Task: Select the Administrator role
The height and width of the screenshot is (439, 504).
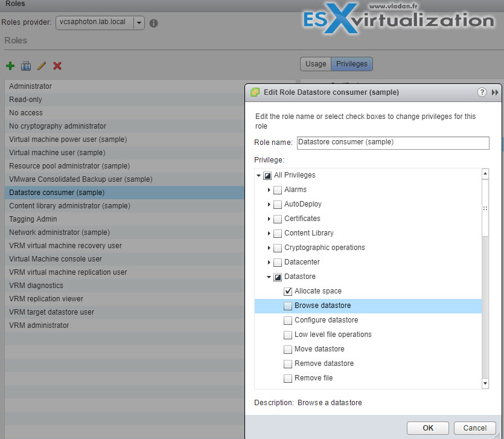Action: click(x=125, y=86)
